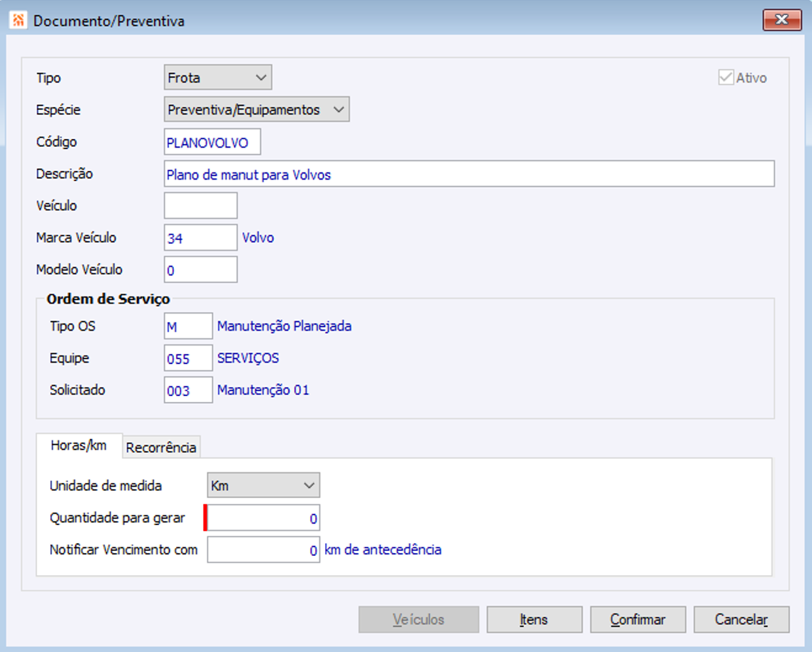812x652 pixels.
Task: Click the Confirmar button
Action: [638, 619]
